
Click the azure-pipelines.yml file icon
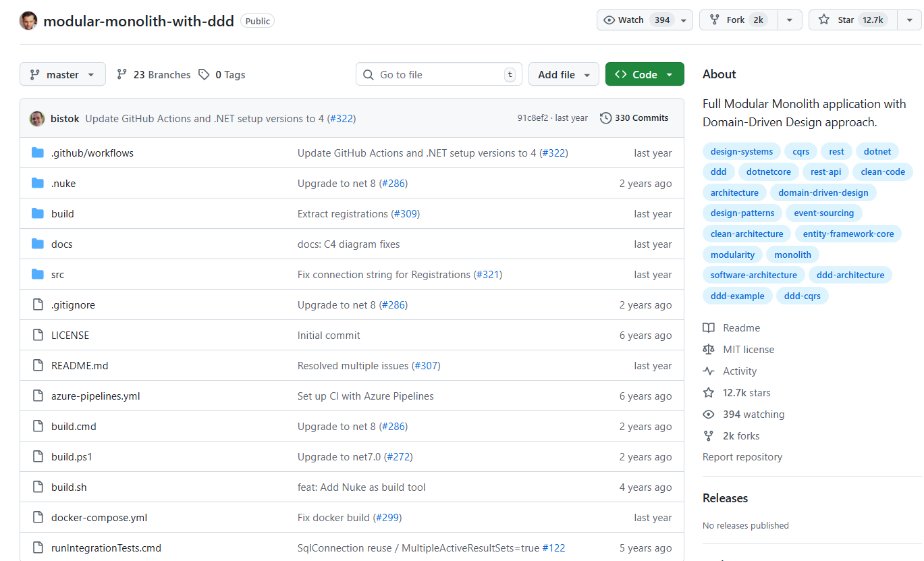click(38, 396)
